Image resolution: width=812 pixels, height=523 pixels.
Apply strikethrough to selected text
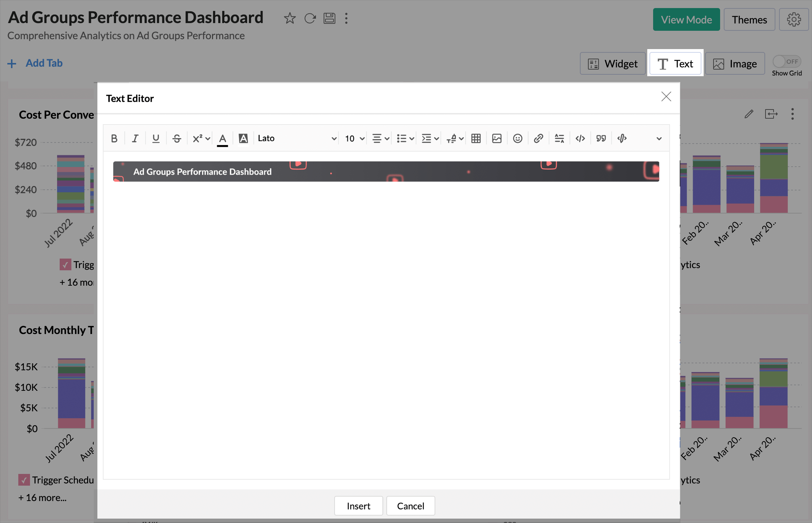pos(177,138)
